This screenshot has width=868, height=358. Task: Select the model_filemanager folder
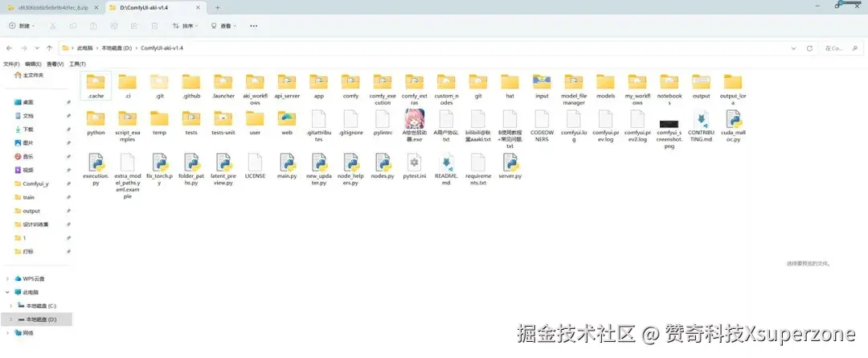pyautogui.click(x=574, y=89)
